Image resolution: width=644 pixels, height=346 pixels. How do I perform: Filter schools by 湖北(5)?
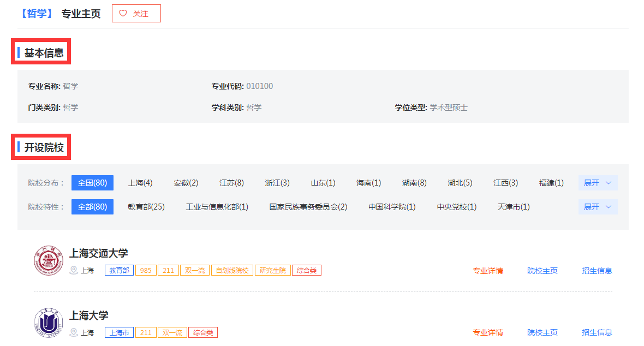coord(460,183)
